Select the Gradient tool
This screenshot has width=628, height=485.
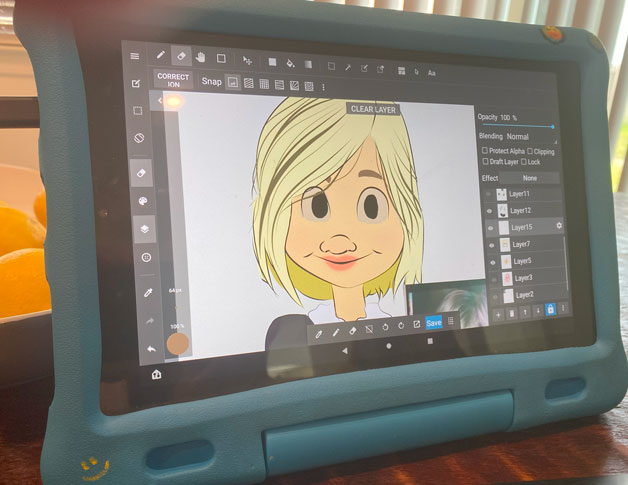pos(308,64)
